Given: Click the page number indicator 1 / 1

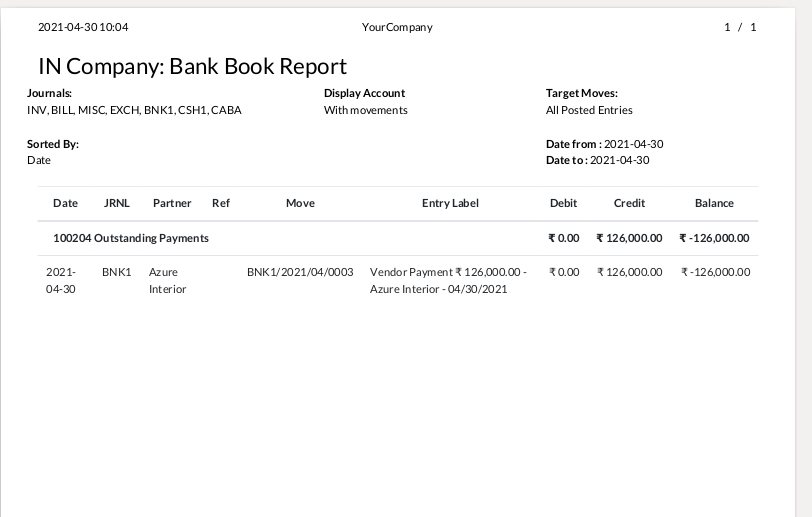Looking at the screenshot, I should pos(740,27).
